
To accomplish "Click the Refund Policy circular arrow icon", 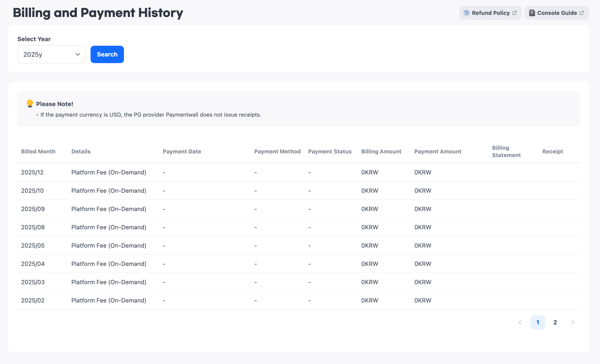I will 466,13.
